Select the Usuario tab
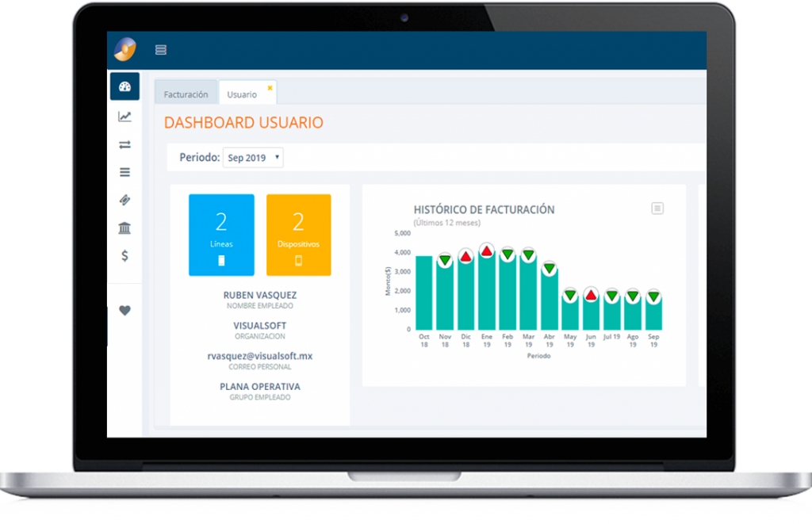Screen dimensions: 812x524 coord(242,94)
